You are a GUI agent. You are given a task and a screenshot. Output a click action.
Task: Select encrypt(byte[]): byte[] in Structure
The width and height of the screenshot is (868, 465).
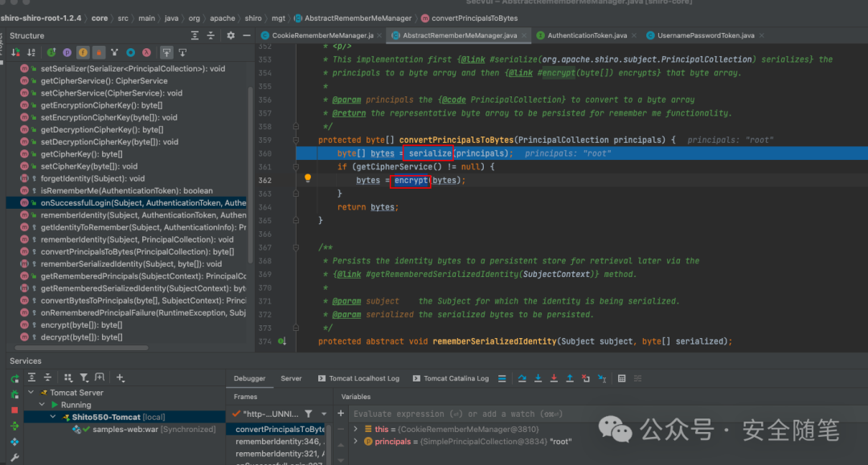point(81,325)
